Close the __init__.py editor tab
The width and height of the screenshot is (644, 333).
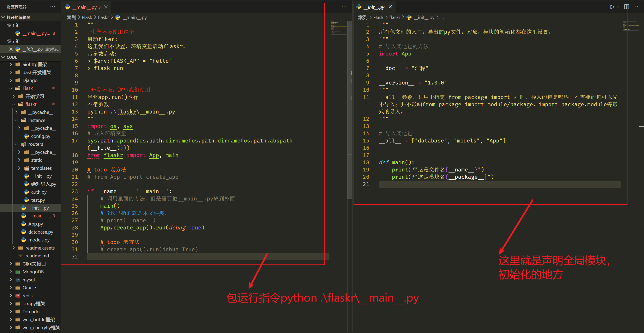[x=390, y=7]
